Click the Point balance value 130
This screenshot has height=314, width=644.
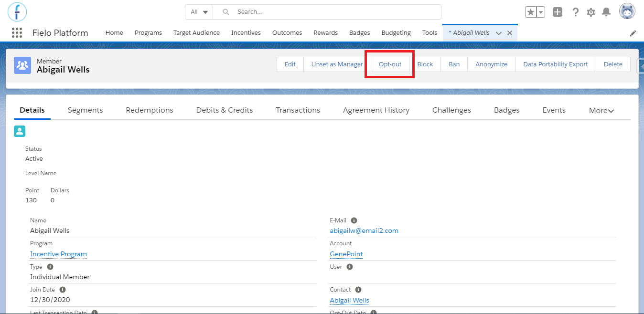click(x=31, y=200)
